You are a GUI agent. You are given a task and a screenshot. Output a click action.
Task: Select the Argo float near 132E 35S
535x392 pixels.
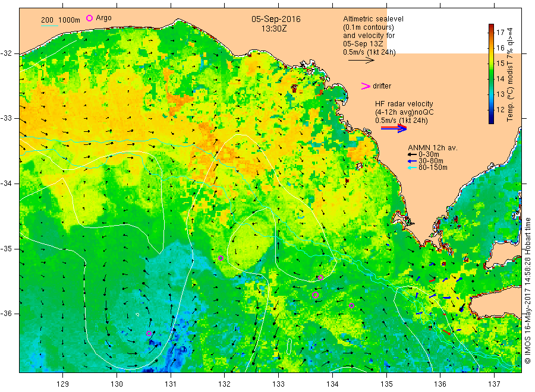tap(221, 258)
